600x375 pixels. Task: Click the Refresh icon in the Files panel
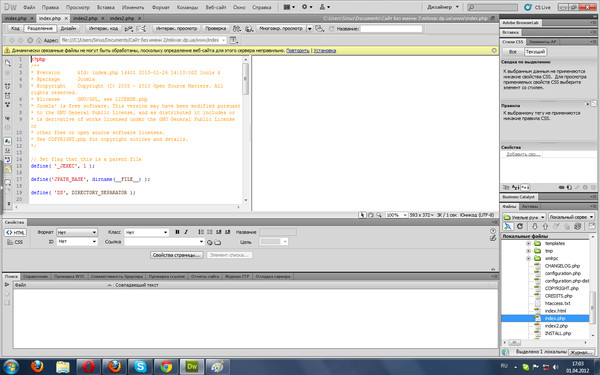(x=520, y=227)
